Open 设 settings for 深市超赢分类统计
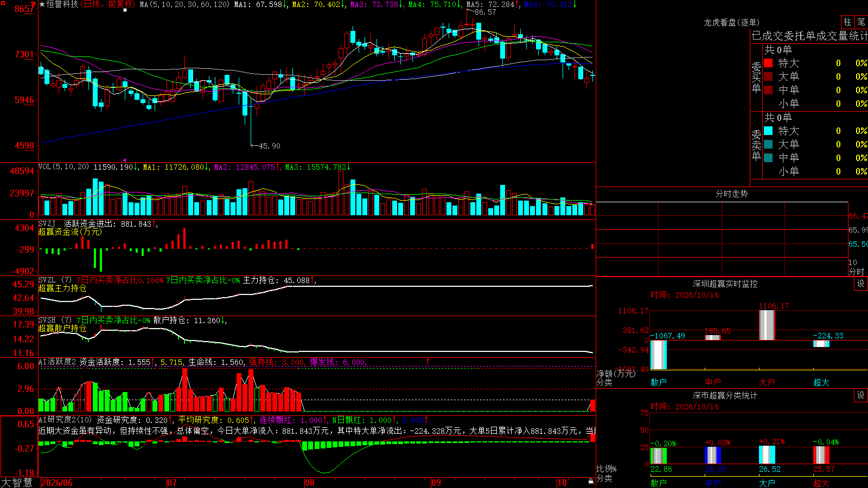The width and height of the screenshot is (868, 488). tap(861, 395)
